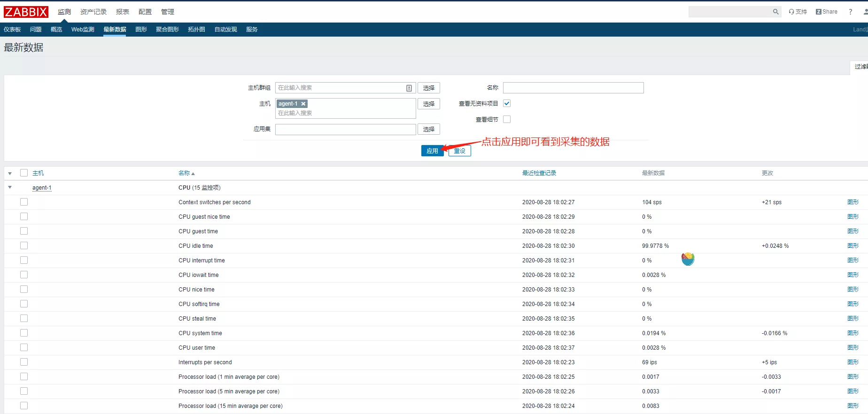Tick the checkbox for CPU idle time
Image resolution: width=868 pixels, height=414 pixels.
pyautogui.click(x=24, y=245)
